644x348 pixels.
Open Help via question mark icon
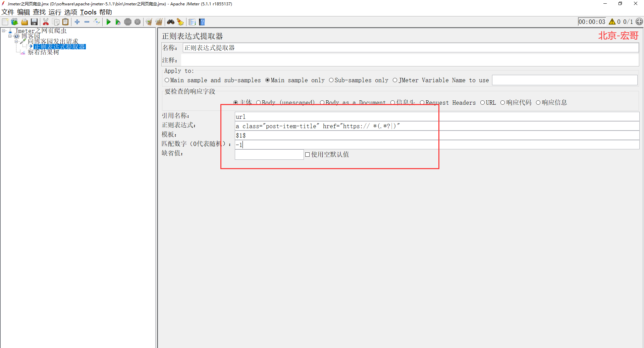coord(202,22)
